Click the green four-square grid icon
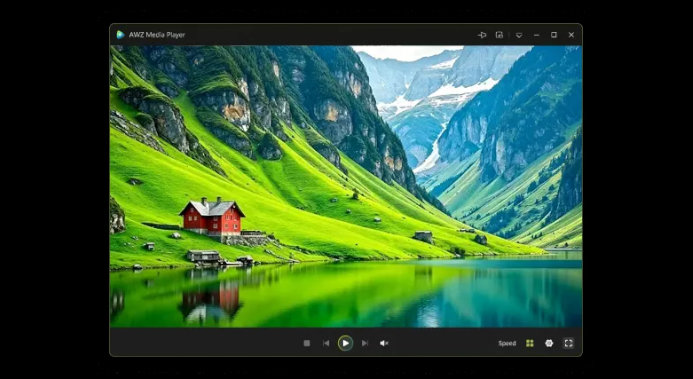The image size is (693, 379). (x=529, y=343)
